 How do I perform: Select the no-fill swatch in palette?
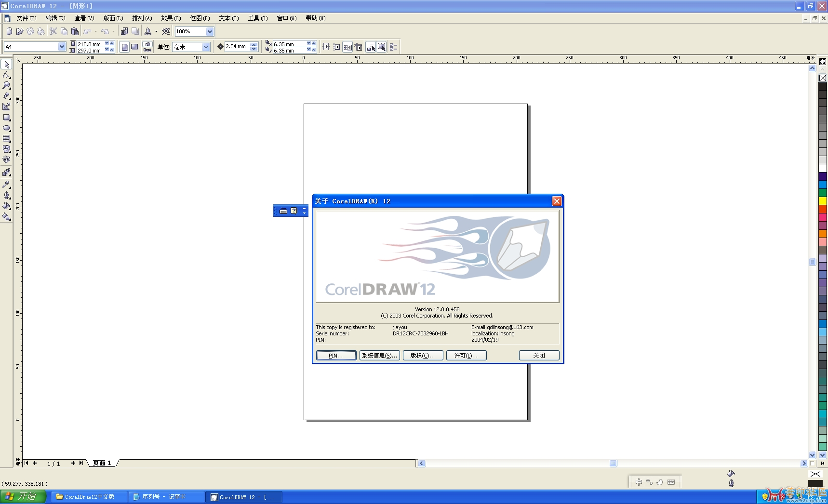click(823, 78)
